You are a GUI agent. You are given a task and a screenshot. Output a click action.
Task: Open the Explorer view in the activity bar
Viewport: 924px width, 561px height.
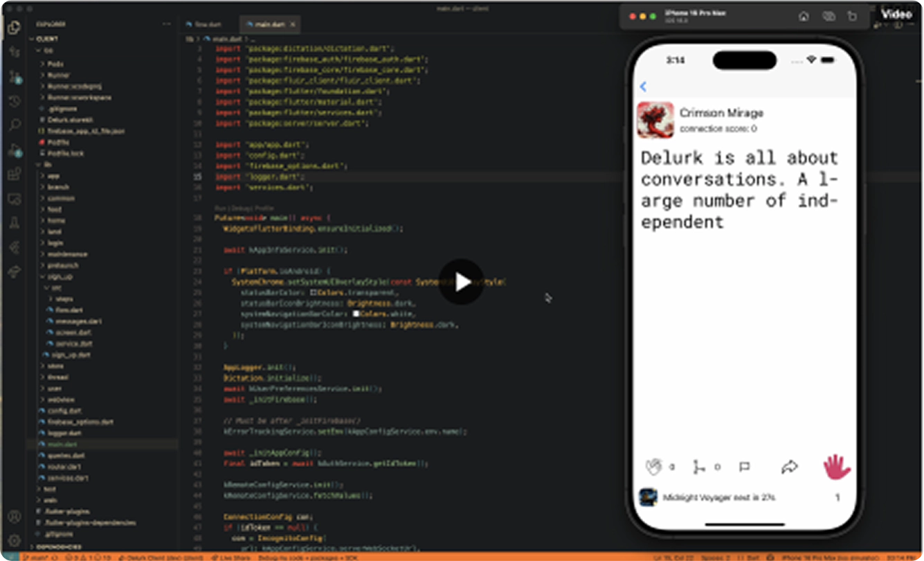[x=14, y=28]
